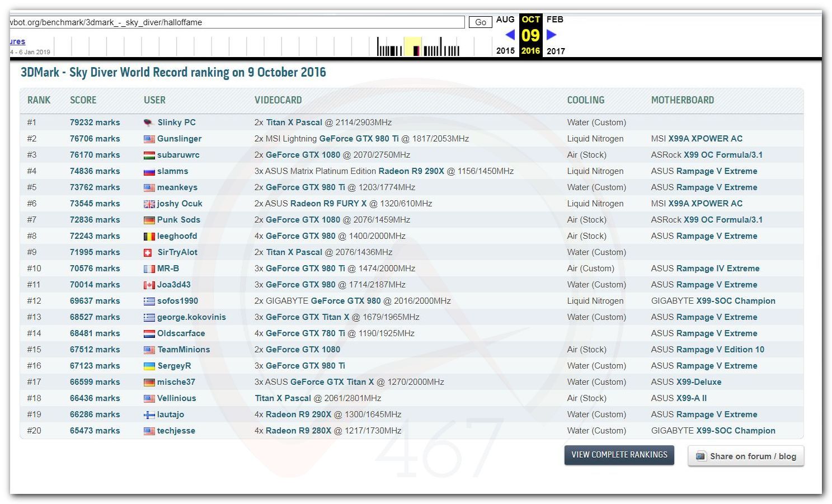Open george.kokovinis user profile
The width and height of the screenshot is (832, 504).
[x=191, y=317]
